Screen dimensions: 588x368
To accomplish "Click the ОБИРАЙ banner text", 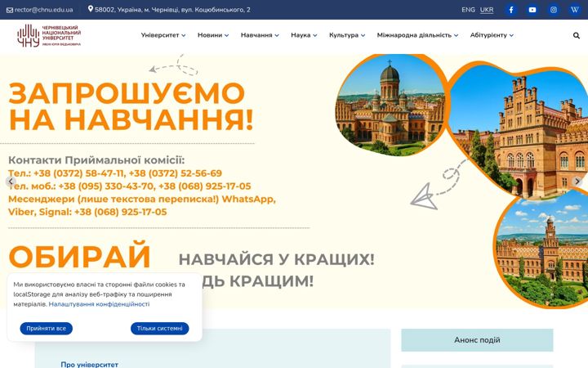I will point(79,257).
